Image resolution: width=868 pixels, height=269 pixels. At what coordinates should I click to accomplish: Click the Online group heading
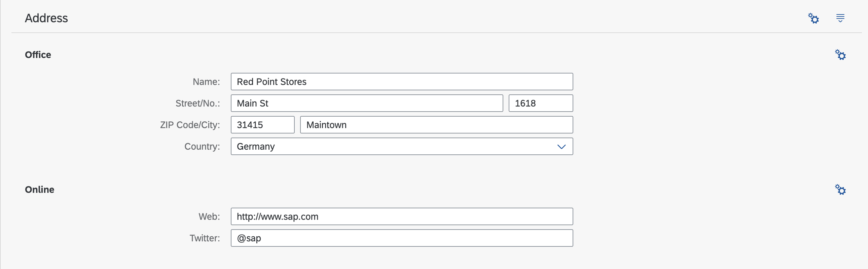(x=39, y=189)
